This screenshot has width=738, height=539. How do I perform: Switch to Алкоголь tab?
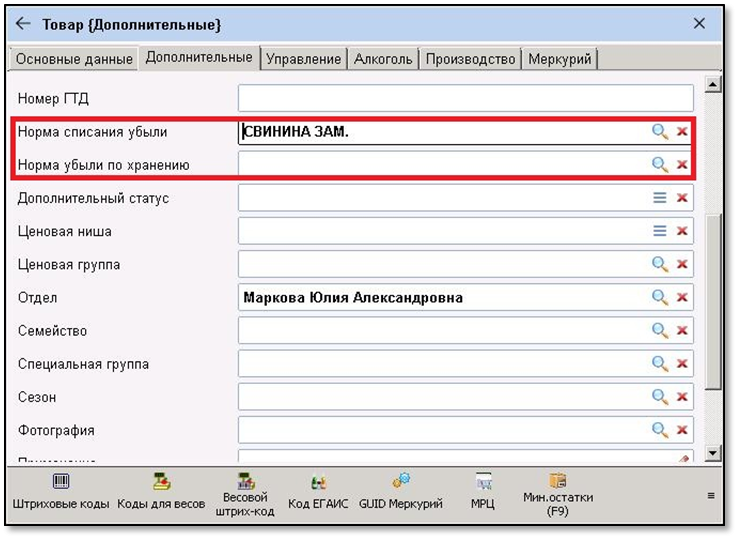pyautogui.click(x=383, y=59)
